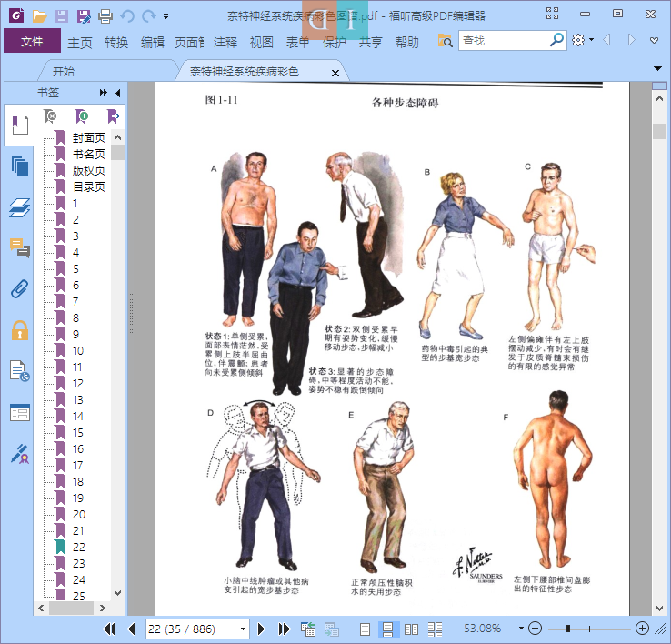The image size is (671, 644).
Task: Add a new bookmark
Action: [81, 116]
